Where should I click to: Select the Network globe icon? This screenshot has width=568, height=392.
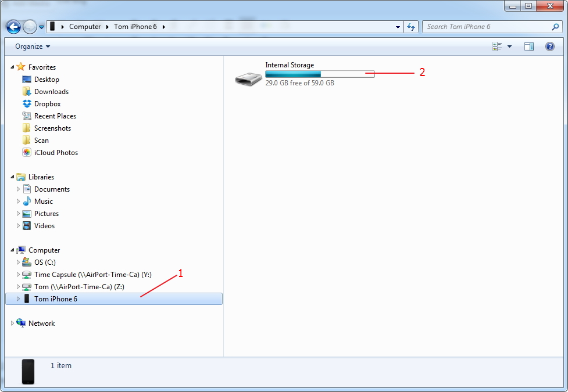coord(21,323)
